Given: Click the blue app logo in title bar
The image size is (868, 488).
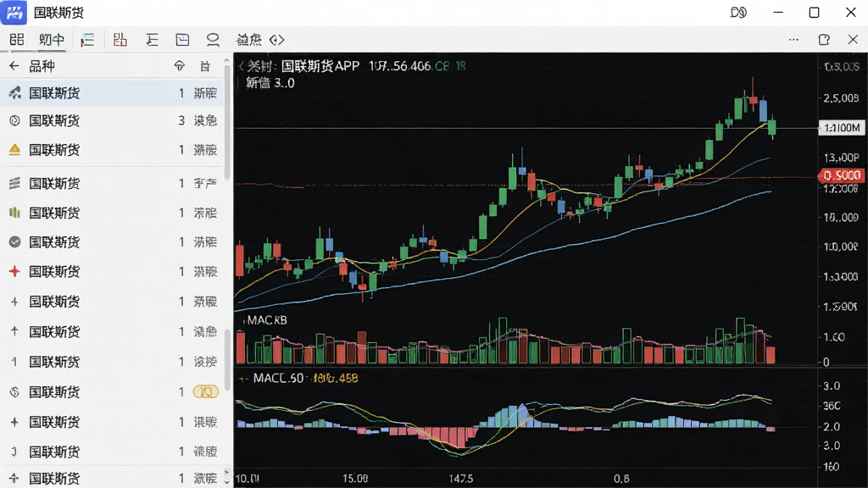Looking at the screenshot, I should coord(14,12).
